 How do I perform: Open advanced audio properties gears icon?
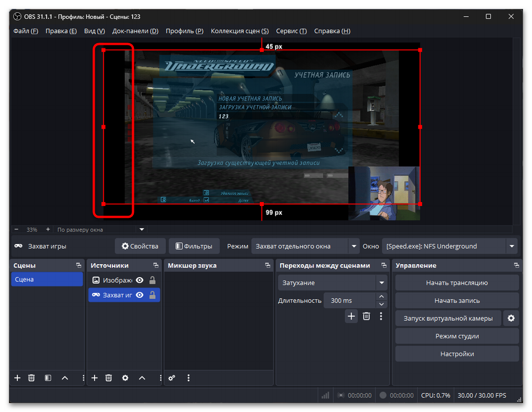pos(172,378)
